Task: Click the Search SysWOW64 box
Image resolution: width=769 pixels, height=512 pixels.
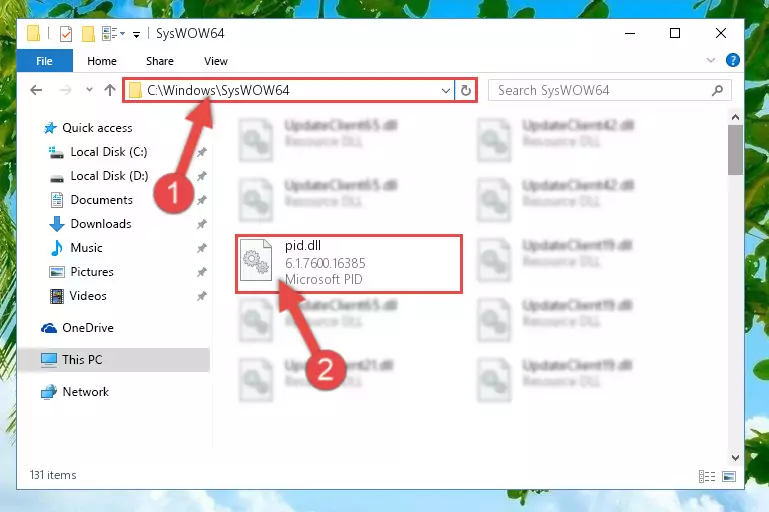Action: (610, 90)
